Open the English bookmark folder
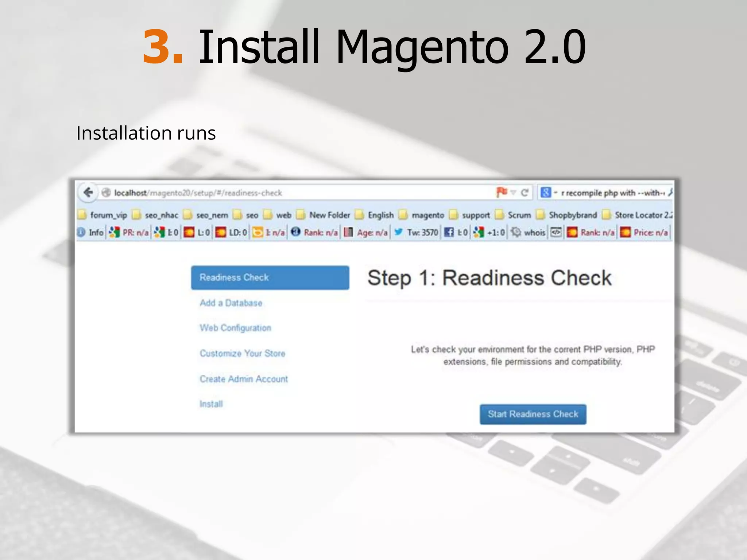This screenshot has height=560, width=747. point(375,215)
